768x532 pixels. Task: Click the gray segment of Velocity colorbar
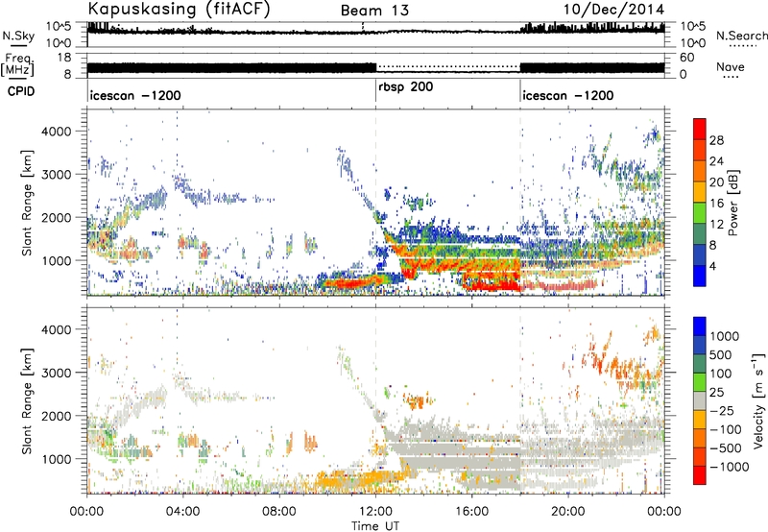coord(700,401)
